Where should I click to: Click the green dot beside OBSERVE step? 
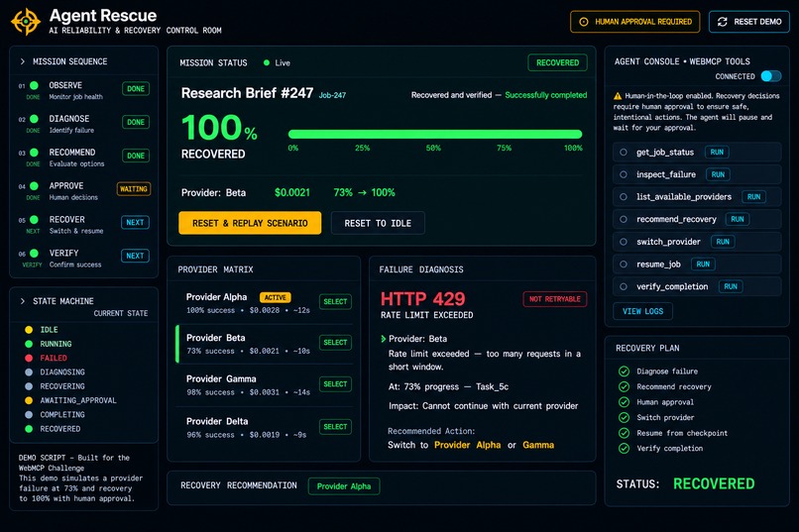(34, 85)
